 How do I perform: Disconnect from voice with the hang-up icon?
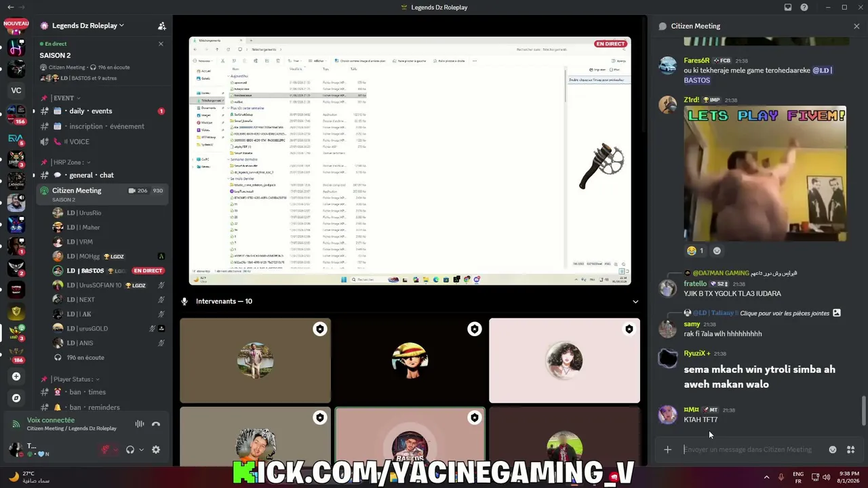click(156, 424)
